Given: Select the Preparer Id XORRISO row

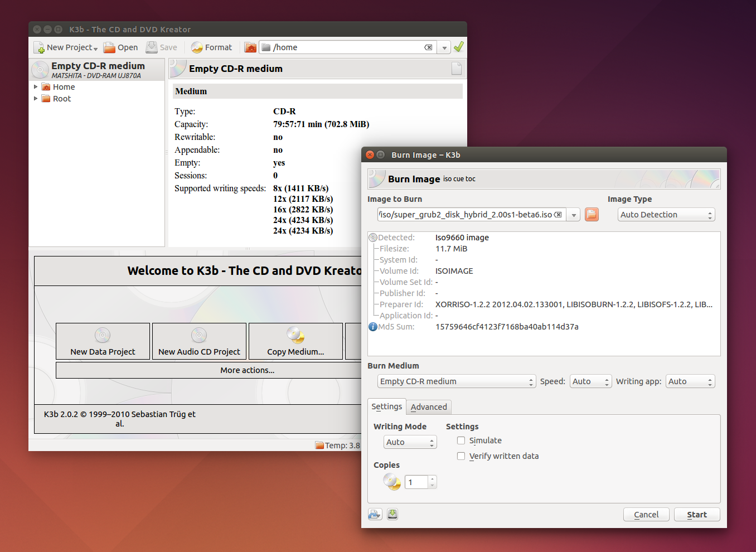Looking at the screenshot, I should coord(544,304).
